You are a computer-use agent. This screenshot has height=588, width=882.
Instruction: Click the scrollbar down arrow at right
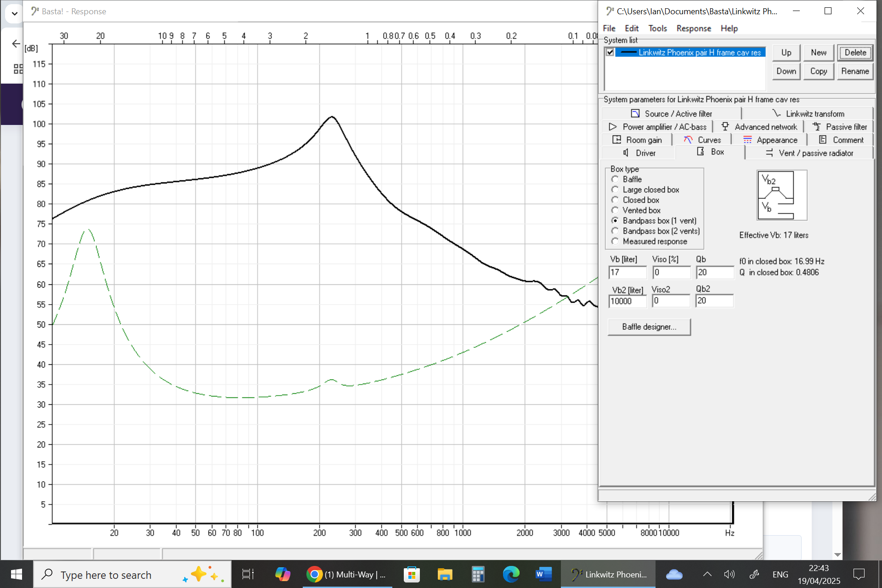coord(837,555)
